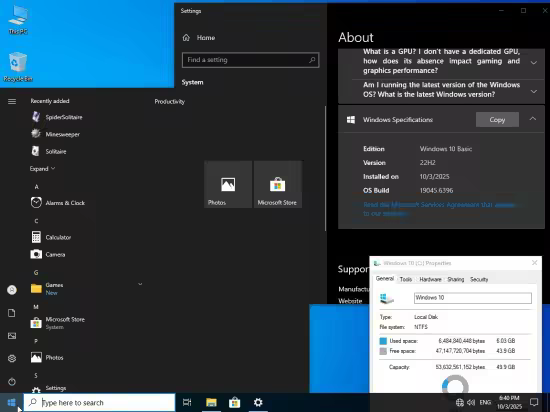Click the System category in Settings sidebar

coord(192,82)
